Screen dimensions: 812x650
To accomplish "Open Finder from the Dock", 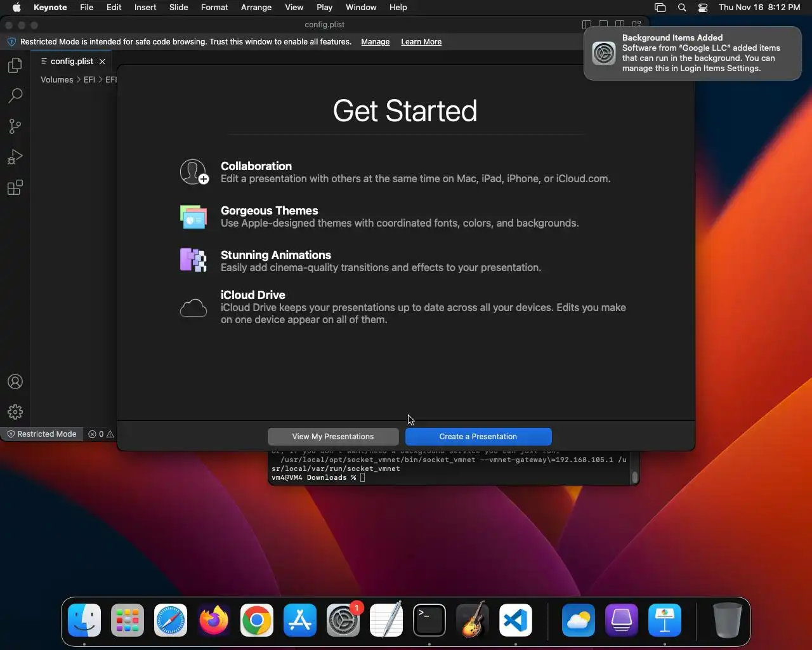I will [84, 620].
